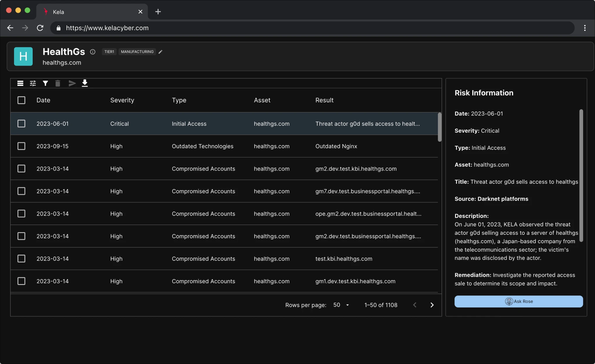The image size is (595, 364).
Task: Check the gm2.dev.test.kbi row checkbox
Action: point(21,169)
